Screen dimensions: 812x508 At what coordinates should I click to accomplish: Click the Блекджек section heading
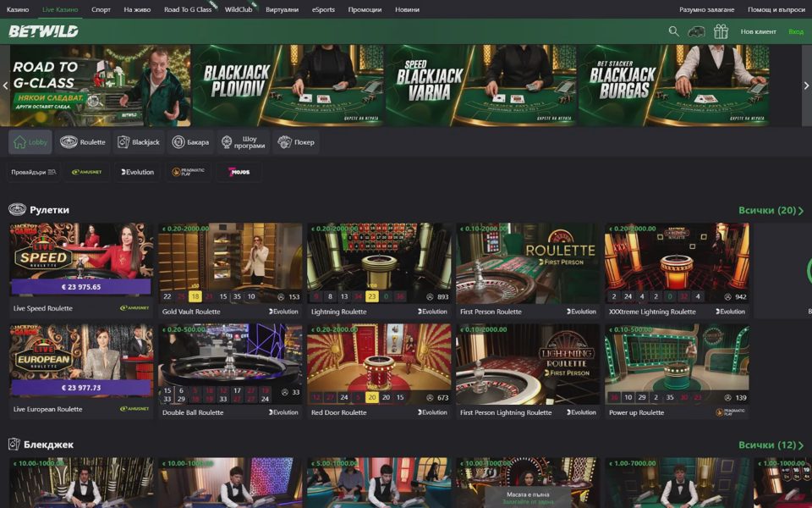pyautogui.click(x=49, y=444)
